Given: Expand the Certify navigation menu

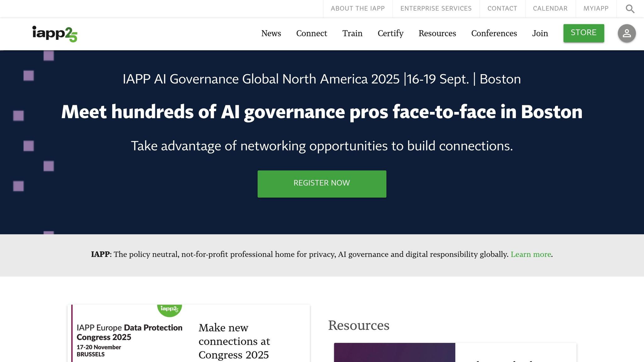Looking at the screenshot, I should (390, 33).
